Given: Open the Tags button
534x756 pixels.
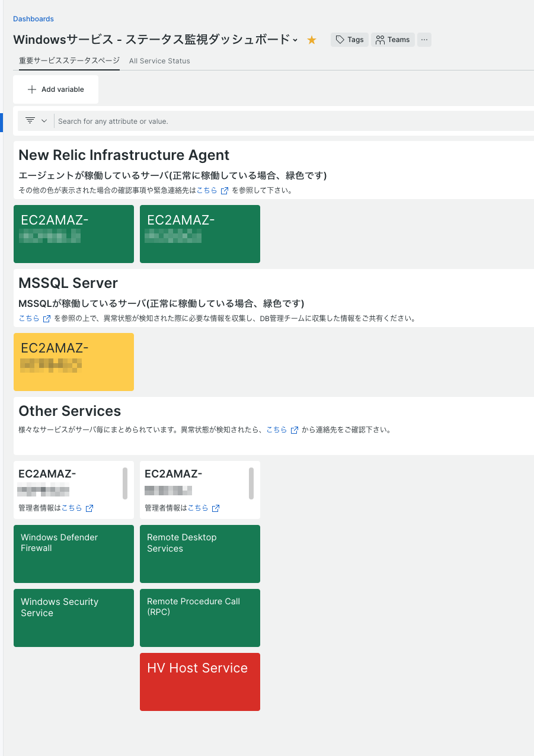Looking at the screenshot, I should [x=350, y=40].
